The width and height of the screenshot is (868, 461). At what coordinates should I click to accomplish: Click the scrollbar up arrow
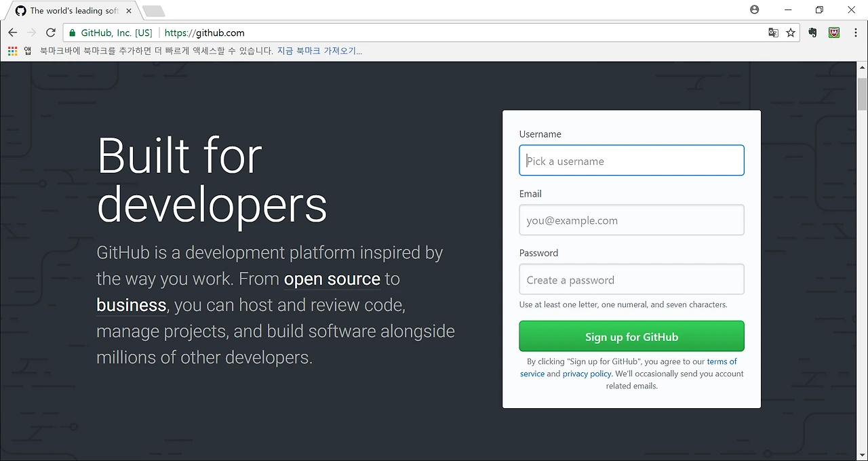(x=862, y=68)
